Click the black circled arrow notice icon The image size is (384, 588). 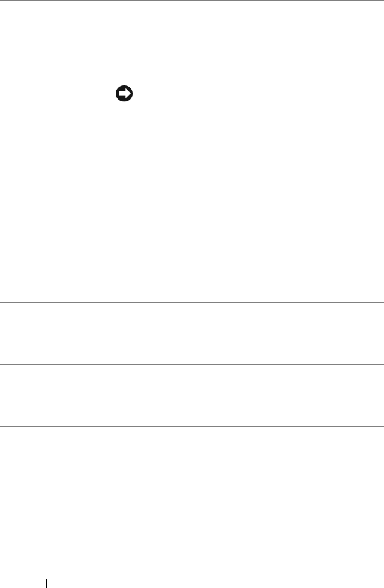point(124,94)
